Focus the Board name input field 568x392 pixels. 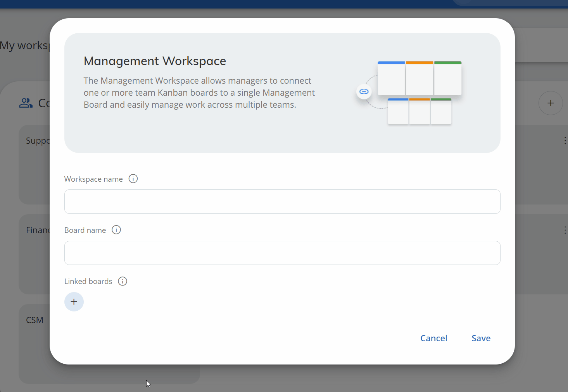tap(282, 253)
